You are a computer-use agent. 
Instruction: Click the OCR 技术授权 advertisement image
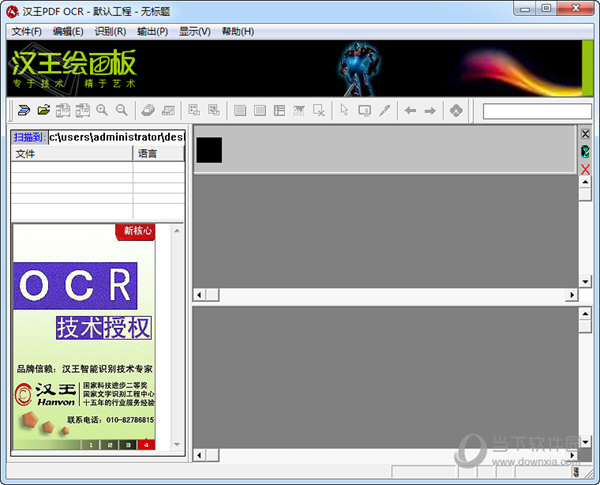coord(84,337)
